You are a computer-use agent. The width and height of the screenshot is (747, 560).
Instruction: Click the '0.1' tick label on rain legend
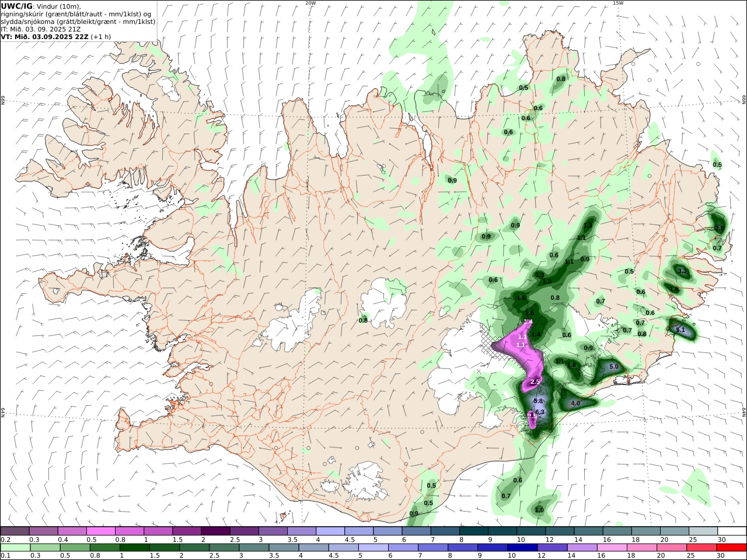[x=5, y=556]
